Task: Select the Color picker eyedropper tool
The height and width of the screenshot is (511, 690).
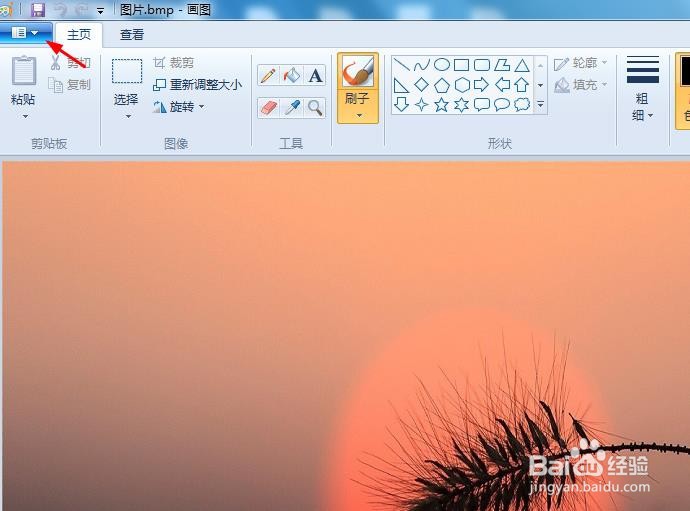Action: 292,108
